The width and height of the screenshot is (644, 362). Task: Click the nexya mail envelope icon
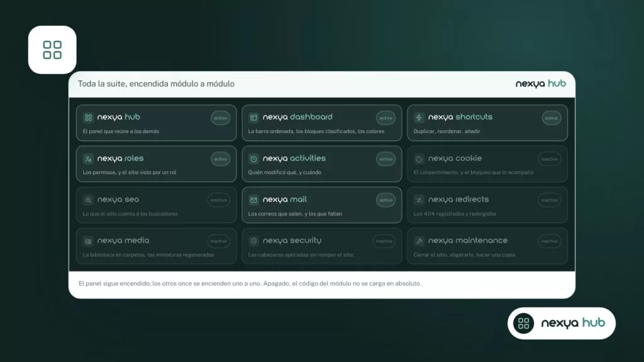[253, 200]
